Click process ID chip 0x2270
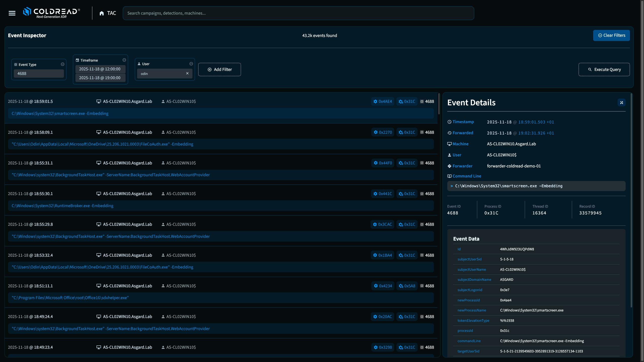 (382, 132)
